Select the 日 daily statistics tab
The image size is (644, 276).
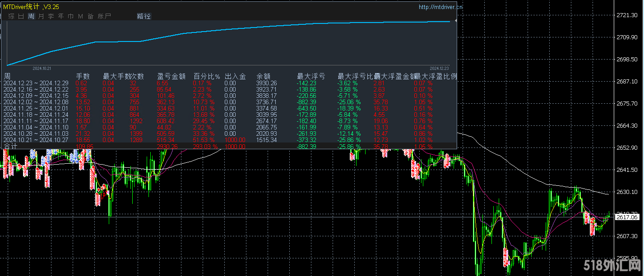pos(21,16)
